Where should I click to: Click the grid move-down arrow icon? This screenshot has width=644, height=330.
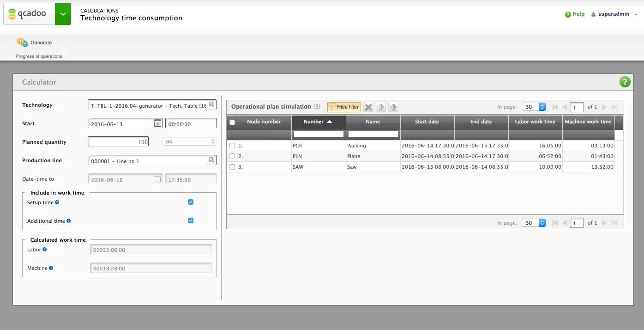click(x=393, y=107)
